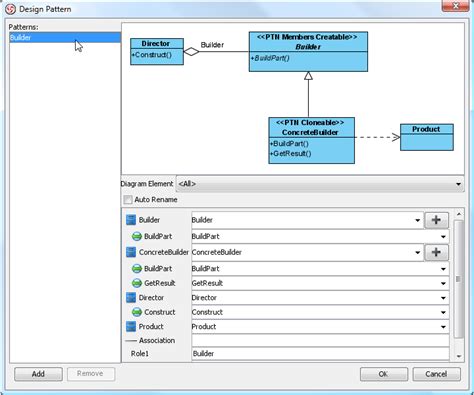
Task: Click the Role1 field containing Builder
Action: [320, 354]
